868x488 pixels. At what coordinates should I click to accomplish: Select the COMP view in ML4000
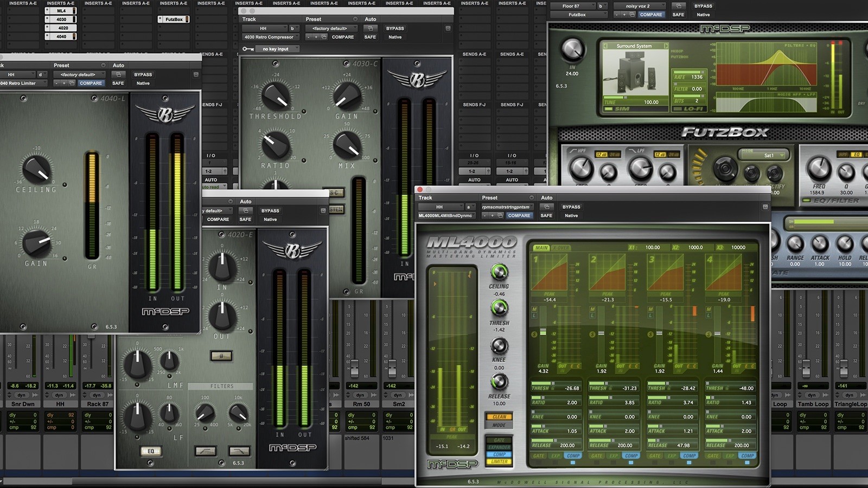(499, 454)
